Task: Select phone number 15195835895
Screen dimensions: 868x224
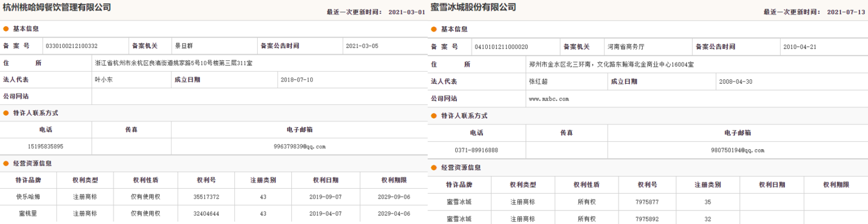Action: (x=46, y=146)
